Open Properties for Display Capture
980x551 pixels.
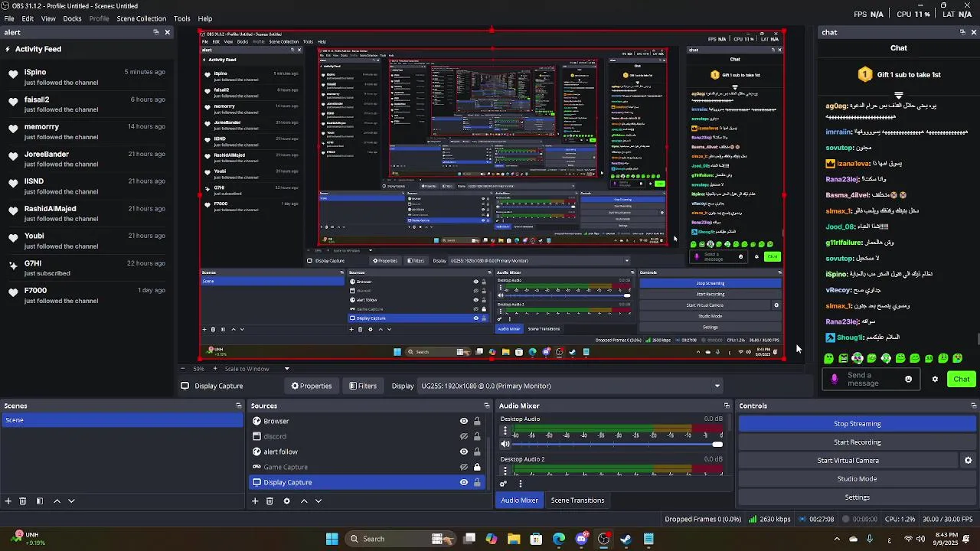tap(311, 386)
